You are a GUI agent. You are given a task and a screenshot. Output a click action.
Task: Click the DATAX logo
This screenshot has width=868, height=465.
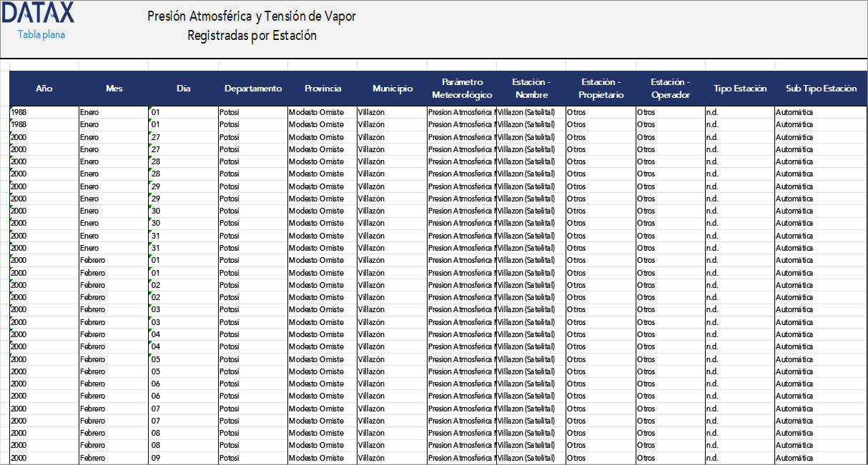(37, 13)
